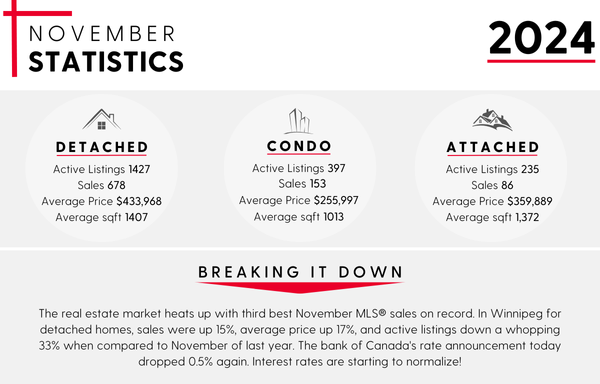Click the red underline beneath 2024
600x384 pixels.
click(541, 61)
